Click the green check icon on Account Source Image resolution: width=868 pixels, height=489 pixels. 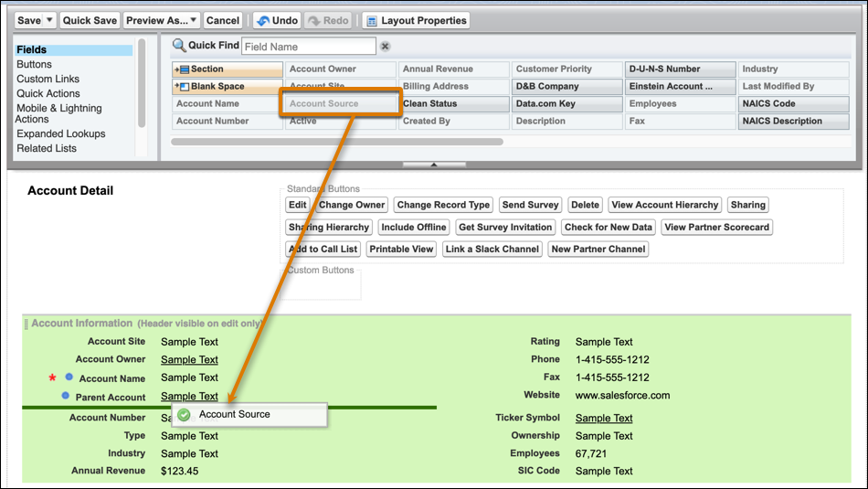pos(185,414)
